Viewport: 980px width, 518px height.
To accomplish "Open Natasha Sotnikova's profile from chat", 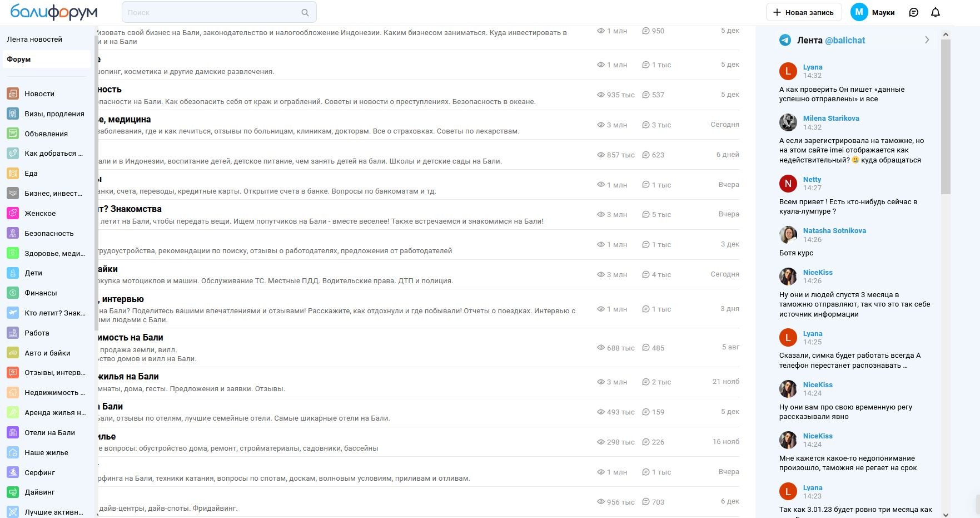I will click(x=834, y=230).
